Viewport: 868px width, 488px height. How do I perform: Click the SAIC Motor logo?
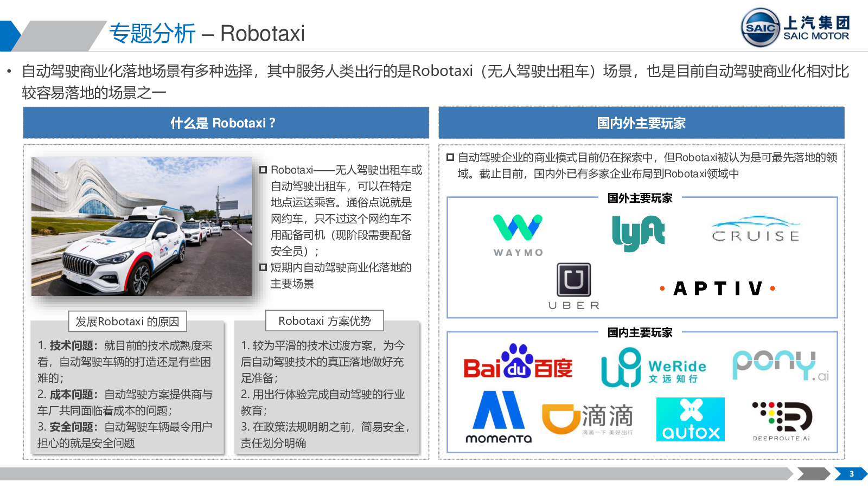(795, 27)
